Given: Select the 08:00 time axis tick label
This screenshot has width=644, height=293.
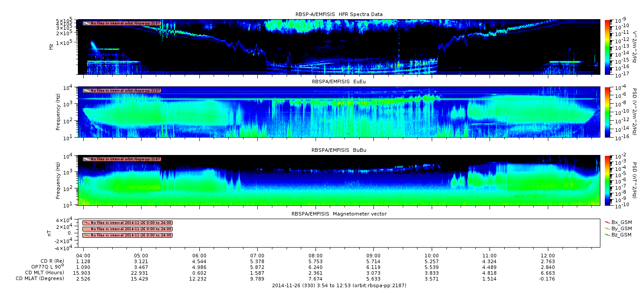Looking at the screenshot, I should click(x=315, y=256).
